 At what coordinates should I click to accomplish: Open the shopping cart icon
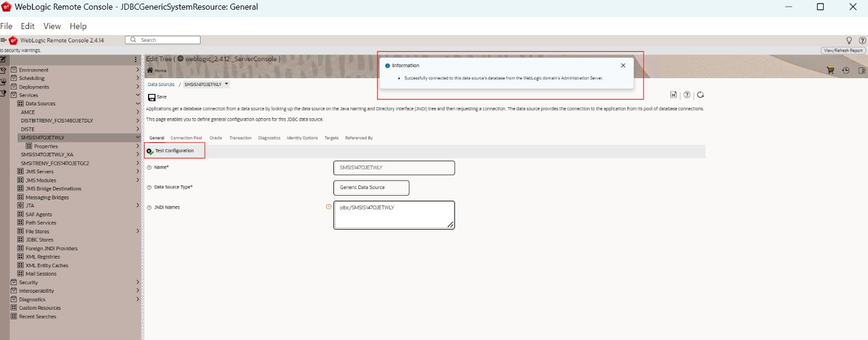[830, 70]
